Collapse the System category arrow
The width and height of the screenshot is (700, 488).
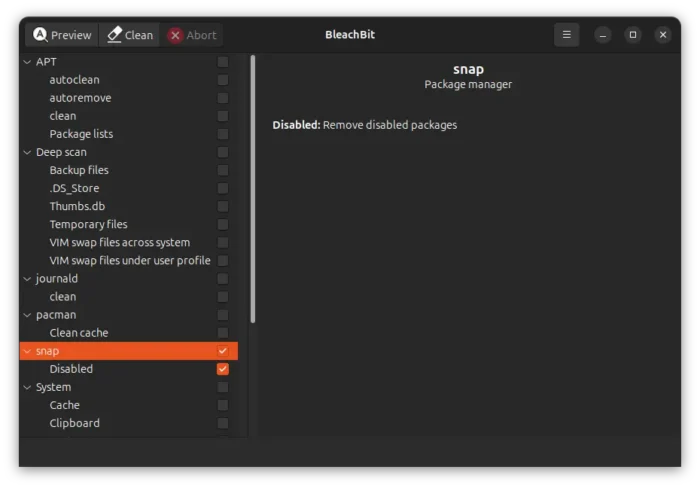pos(27,387)
